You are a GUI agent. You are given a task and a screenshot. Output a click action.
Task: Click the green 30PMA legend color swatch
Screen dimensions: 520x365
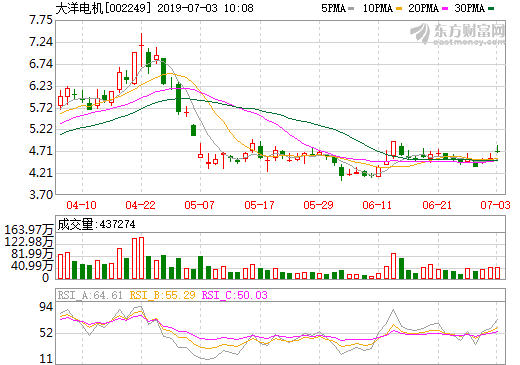pos(491,9)
